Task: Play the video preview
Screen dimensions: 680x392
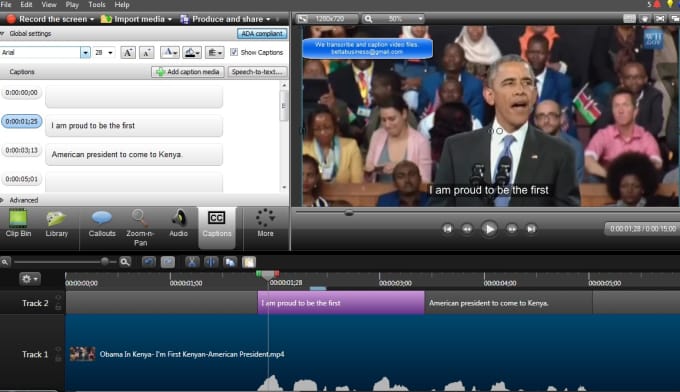Action: tap(489, 229)
